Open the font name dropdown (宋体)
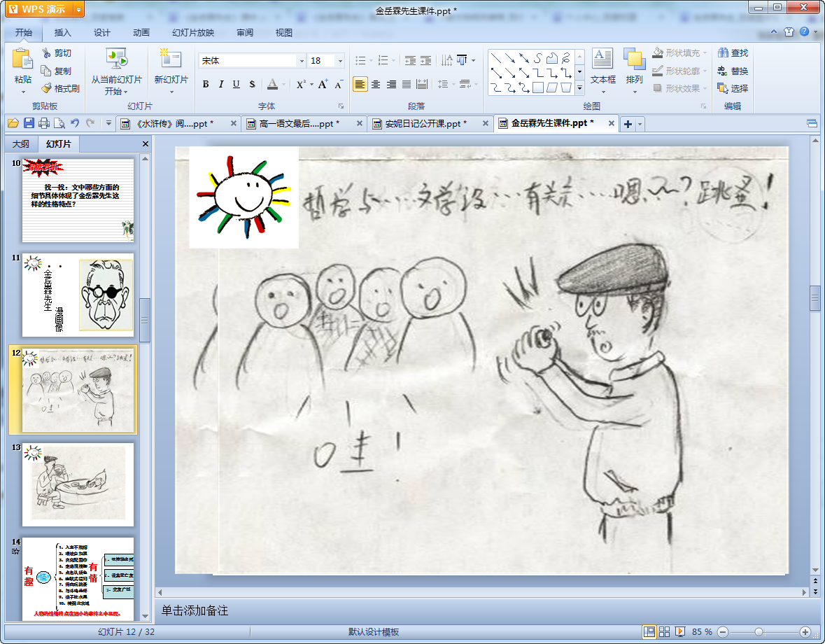825x644 pixels. (302, 61)
